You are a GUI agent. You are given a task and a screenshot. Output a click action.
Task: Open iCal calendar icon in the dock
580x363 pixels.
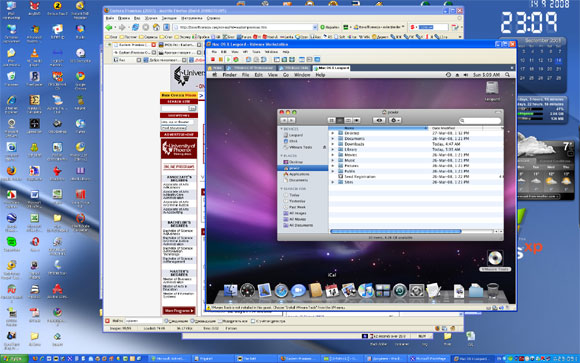pos(331,290)
